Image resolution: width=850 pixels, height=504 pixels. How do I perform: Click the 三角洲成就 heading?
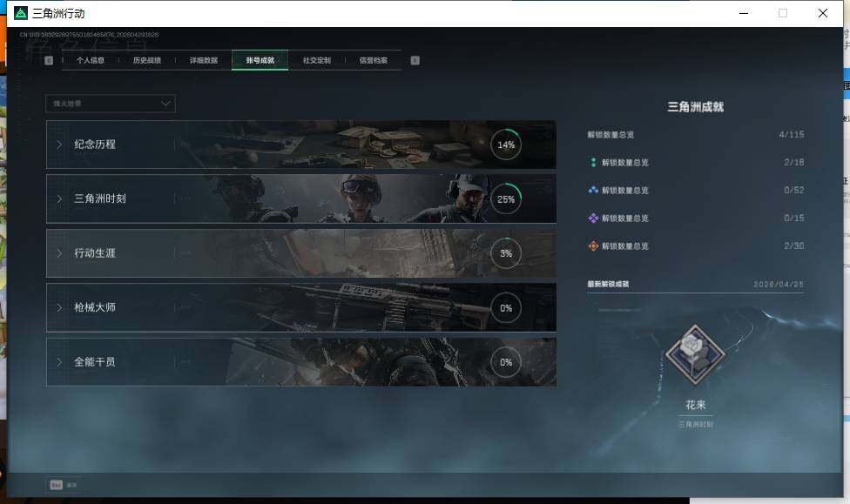696,107
